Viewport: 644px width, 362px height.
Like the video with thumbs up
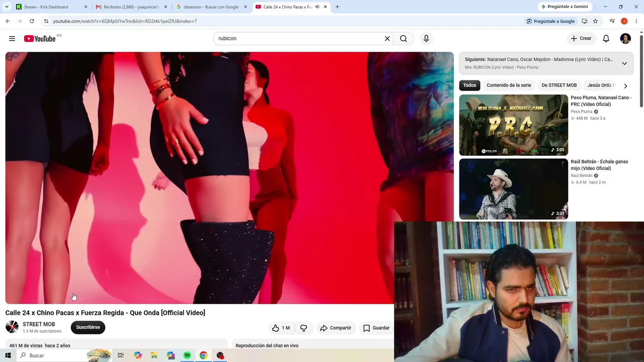[281, 328]
